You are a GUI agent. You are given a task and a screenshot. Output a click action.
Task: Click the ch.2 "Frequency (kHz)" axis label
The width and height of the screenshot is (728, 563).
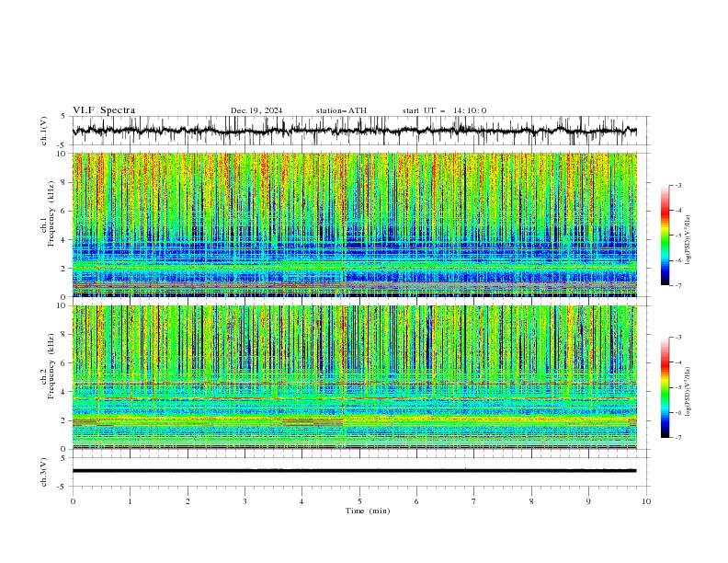(x=51, y=366)
